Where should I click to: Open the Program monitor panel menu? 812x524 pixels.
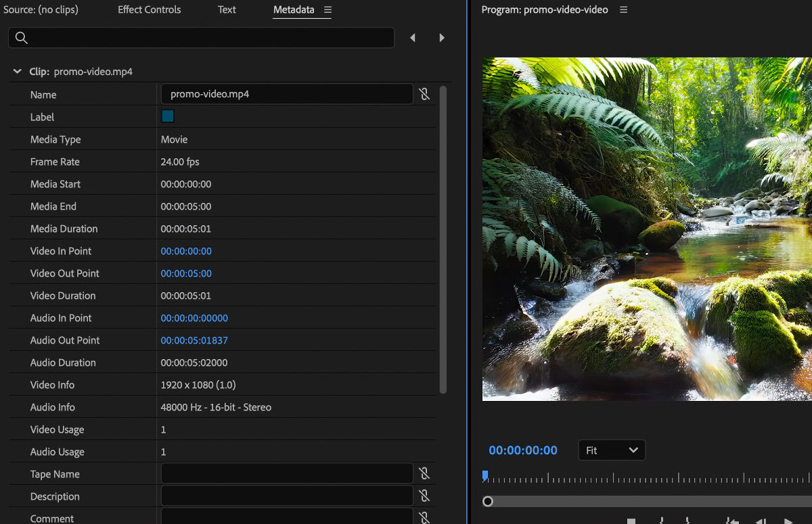pos(623,9)
